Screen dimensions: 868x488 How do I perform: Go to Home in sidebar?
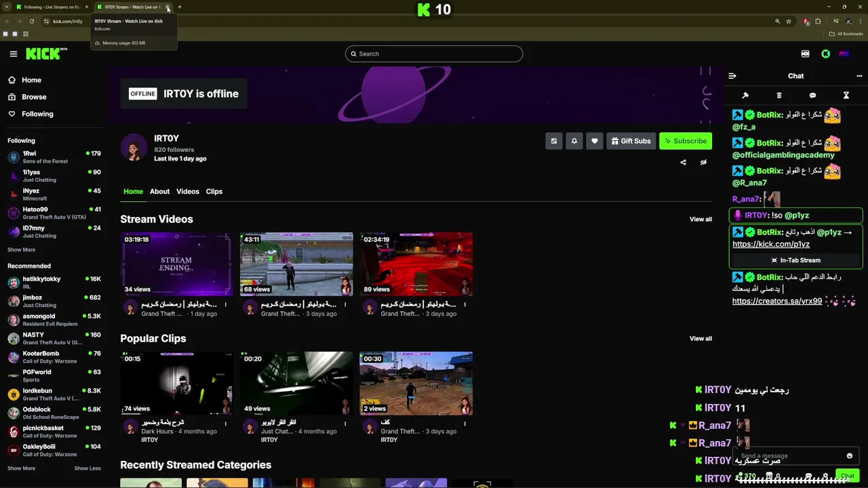point(31,80)
